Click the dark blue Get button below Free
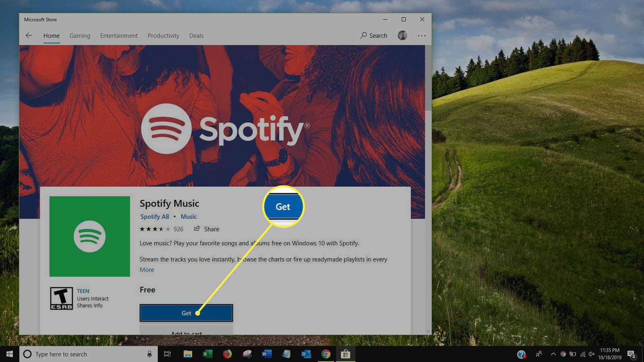Image resolution: width=644 pixels, height=362 pixels. click(x=186, y=313)
